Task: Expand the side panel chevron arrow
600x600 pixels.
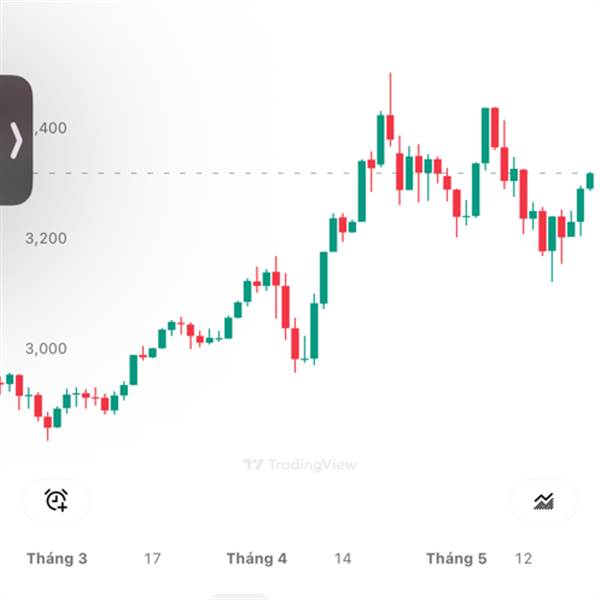Action: (x=16, y=140)
